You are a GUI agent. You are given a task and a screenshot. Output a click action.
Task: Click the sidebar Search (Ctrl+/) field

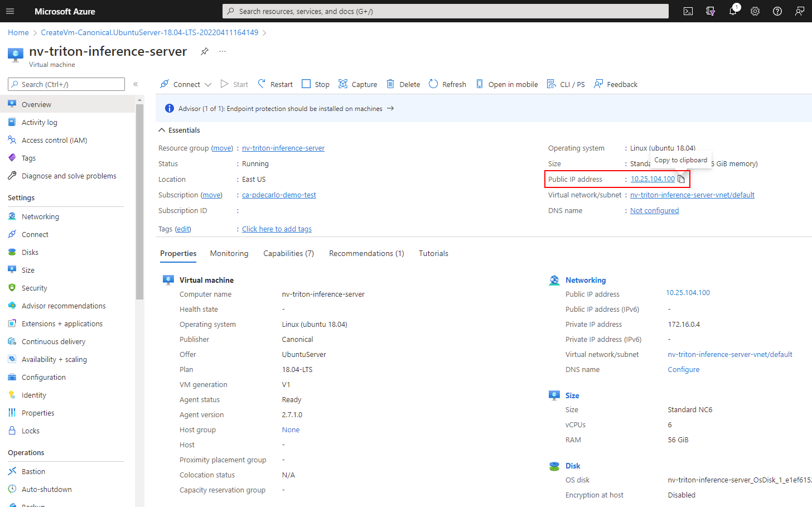pyautogui.click(x=66, y=84)
